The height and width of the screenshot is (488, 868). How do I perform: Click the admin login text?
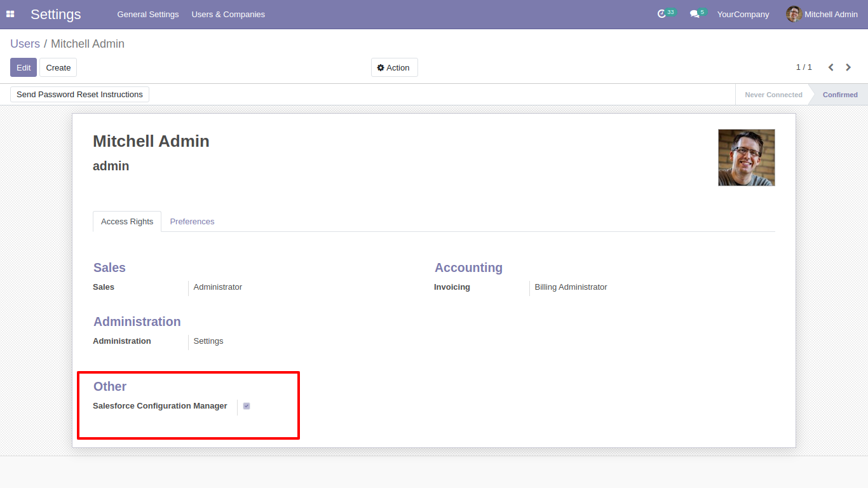pyautogui.click(x=111, y=166)
